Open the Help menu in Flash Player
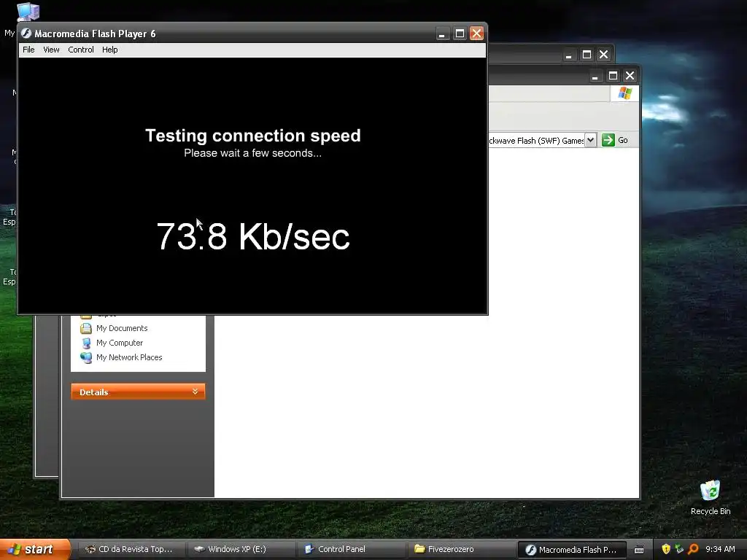The width and height of the screenshot is (747, 560). [109, 50]
